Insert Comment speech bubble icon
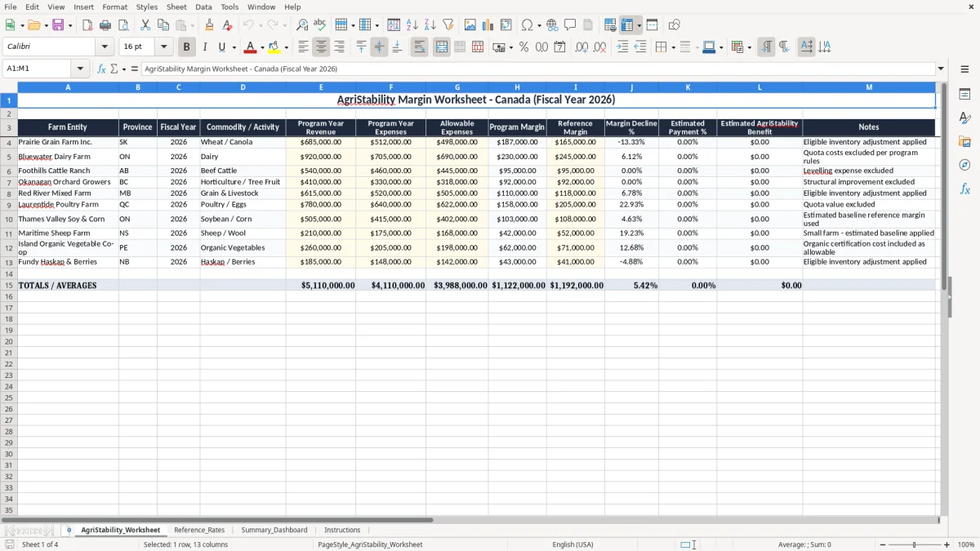Screen dimensions: 980x551 [x=570, y=25]
